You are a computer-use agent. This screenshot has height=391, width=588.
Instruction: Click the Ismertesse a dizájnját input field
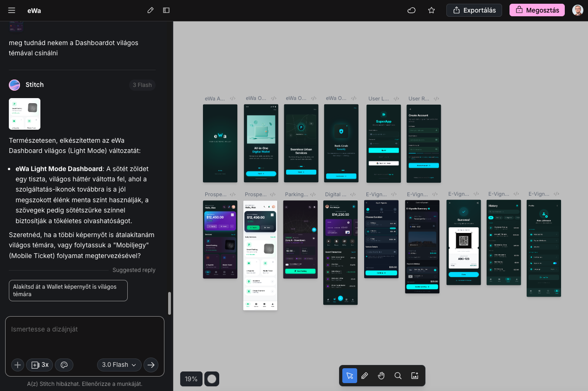coord(85,329)
